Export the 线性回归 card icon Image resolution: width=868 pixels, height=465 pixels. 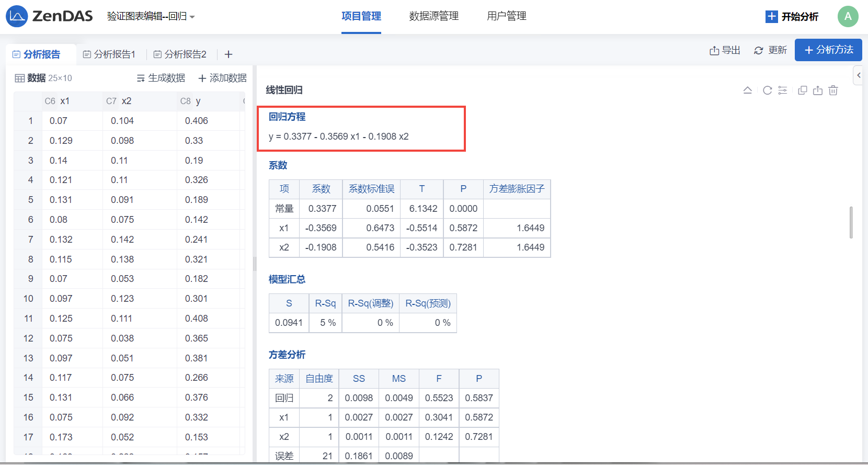pos(818,90)
